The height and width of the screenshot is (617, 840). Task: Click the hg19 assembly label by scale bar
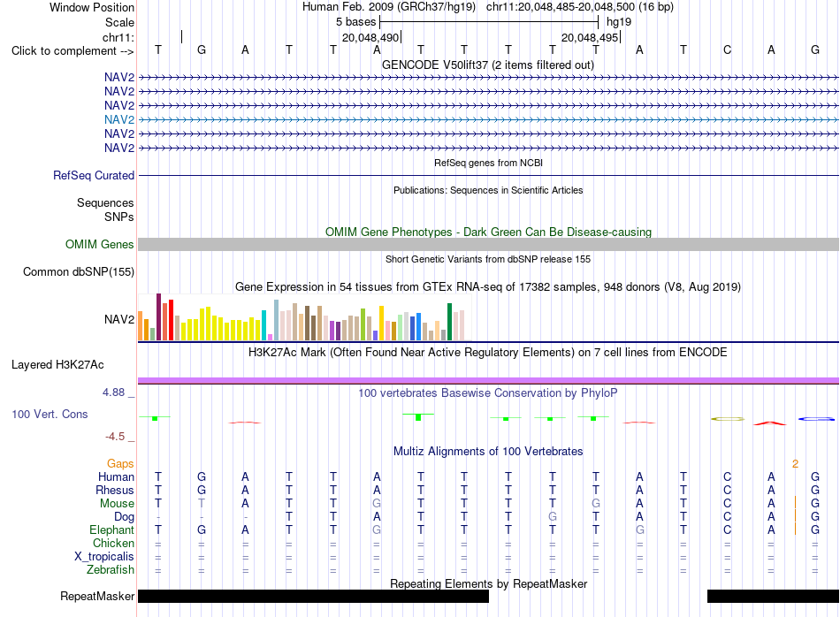[619, 22]
